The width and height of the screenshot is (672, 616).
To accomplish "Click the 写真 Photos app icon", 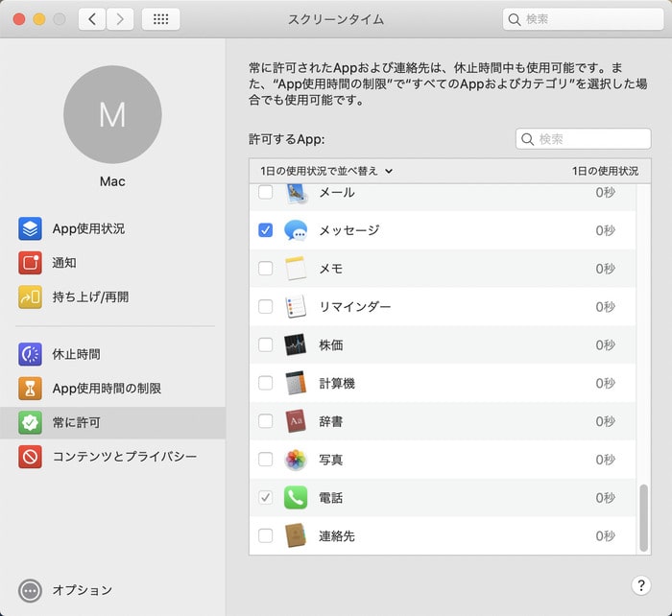I will 296,460.
